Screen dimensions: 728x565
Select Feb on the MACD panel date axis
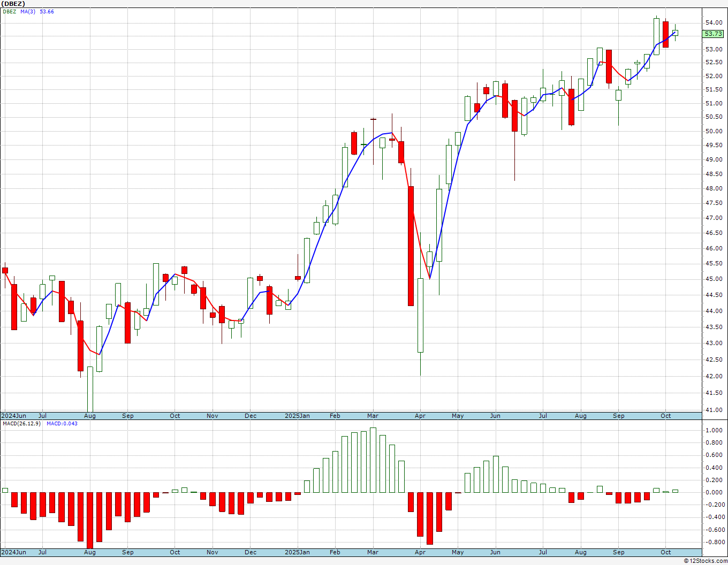(335, 552)
